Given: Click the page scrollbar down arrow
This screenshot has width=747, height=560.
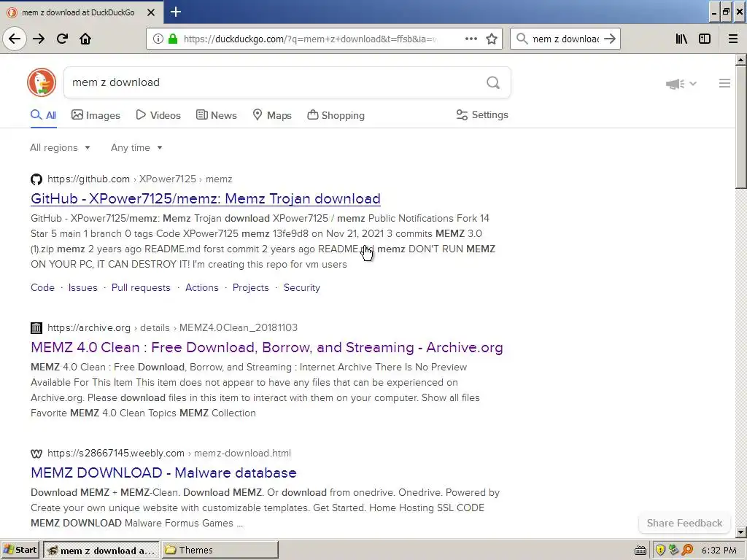Looking at the screenshot, I should 740,532.
